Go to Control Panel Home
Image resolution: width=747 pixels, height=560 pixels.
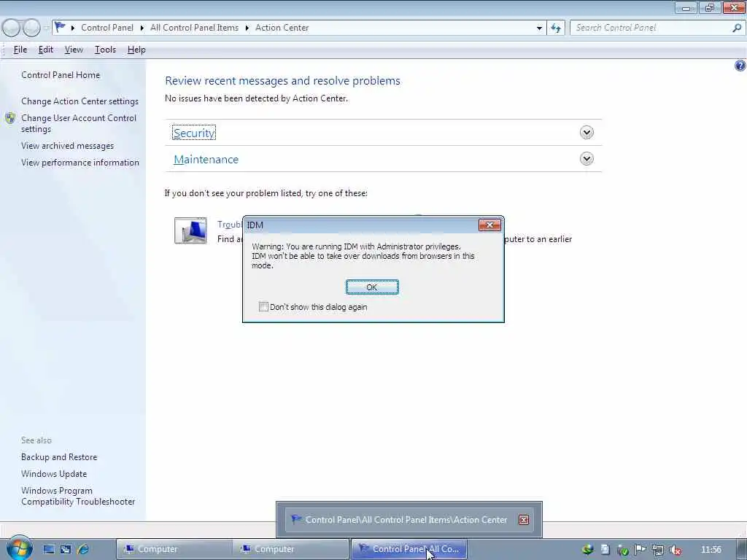61,75
